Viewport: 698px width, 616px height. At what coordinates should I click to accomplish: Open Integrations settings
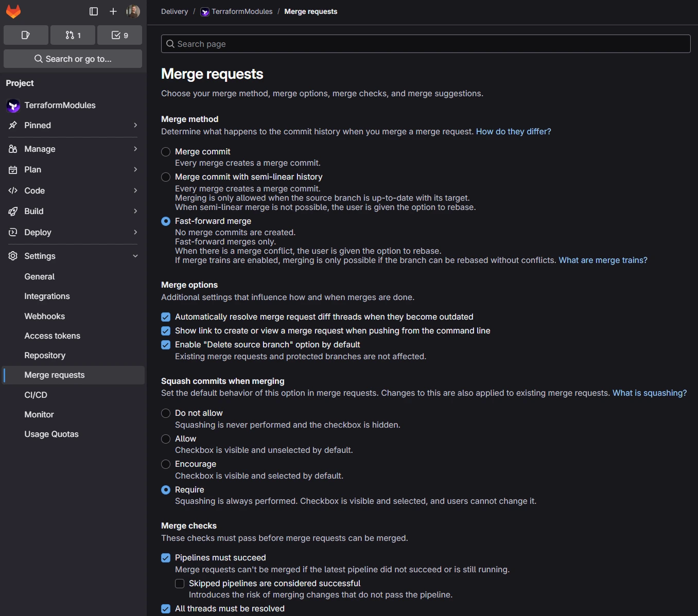tap(74, 296)
